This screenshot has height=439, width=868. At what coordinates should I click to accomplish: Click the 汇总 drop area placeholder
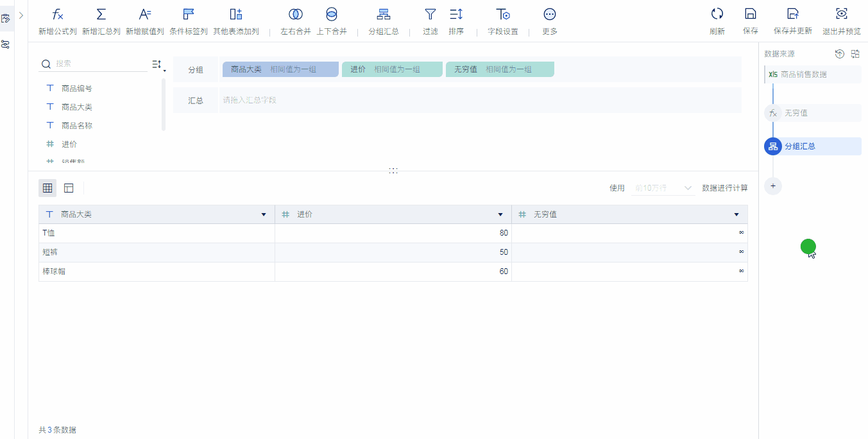(480, 100)
